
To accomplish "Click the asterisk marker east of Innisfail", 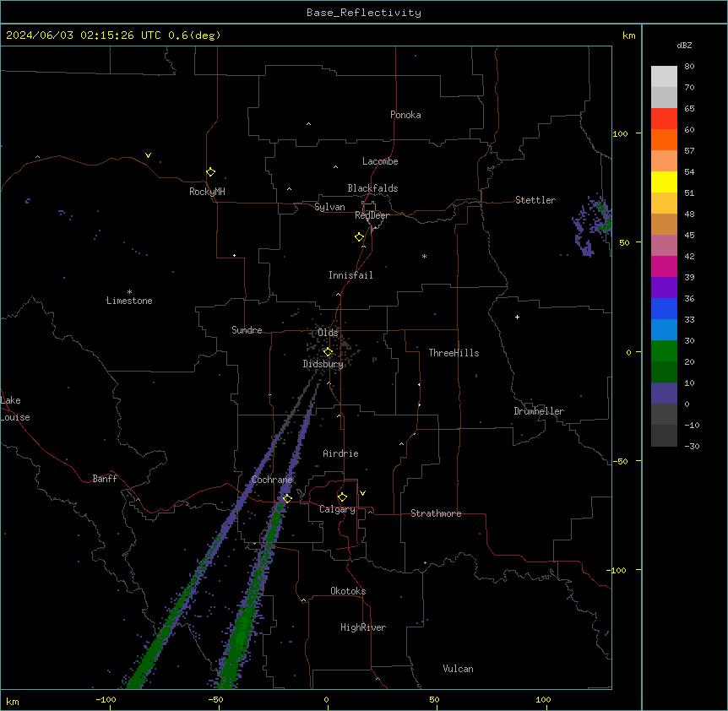I will (424, 256).
